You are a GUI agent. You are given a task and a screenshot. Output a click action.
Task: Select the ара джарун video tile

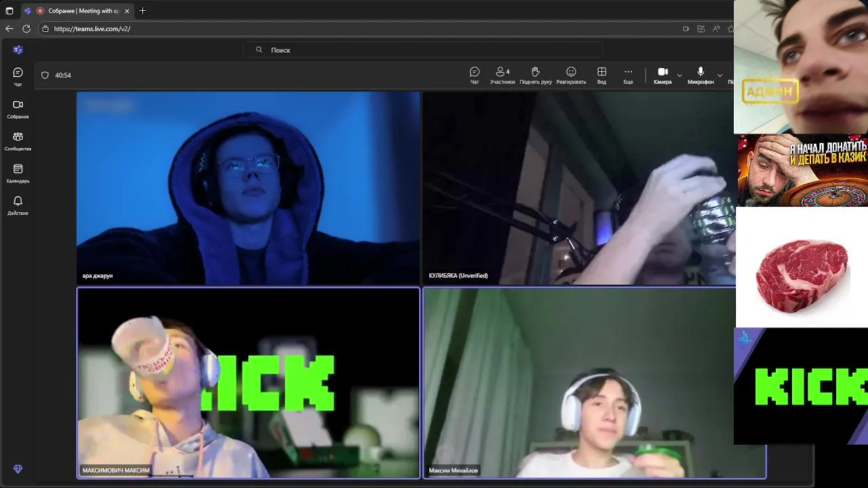pyautogui.click(x=248, y=188)
